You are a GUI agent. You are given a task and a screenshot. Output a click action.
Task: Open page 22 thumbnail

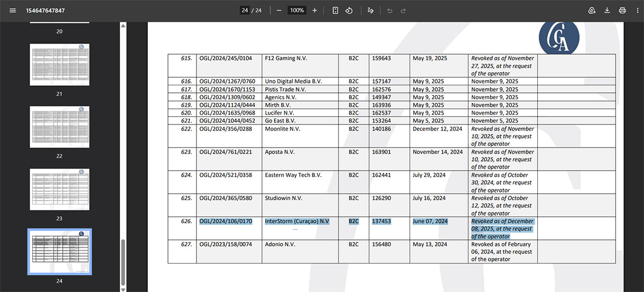(x=60, y=127)
